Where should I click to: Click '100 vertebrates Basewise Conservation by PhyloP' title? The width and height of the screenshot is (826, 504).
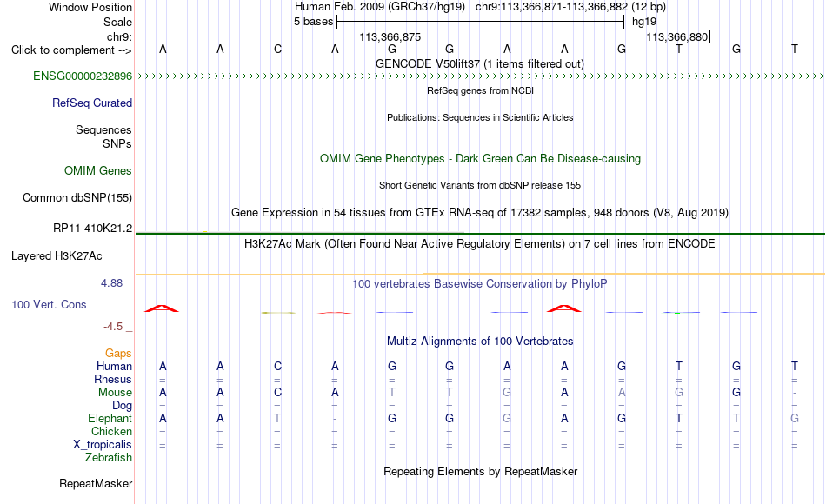pyautogui.click(x=480, y=283)
